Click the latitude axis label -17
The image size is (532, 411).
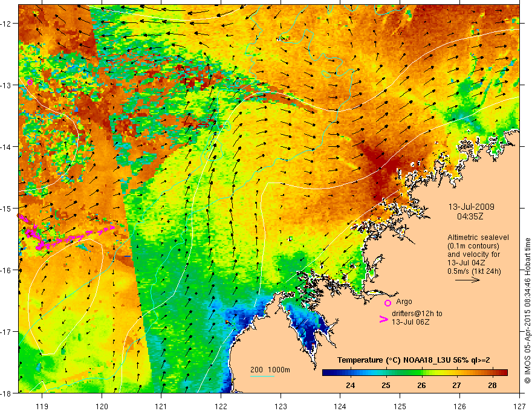click(7, 331)
